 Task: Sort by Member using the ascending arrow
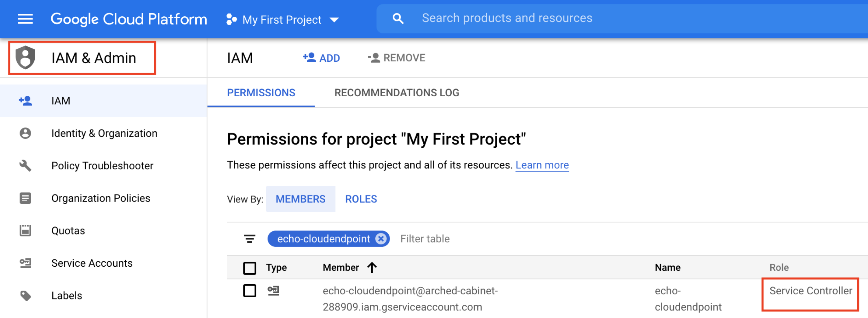coord(372,267)
